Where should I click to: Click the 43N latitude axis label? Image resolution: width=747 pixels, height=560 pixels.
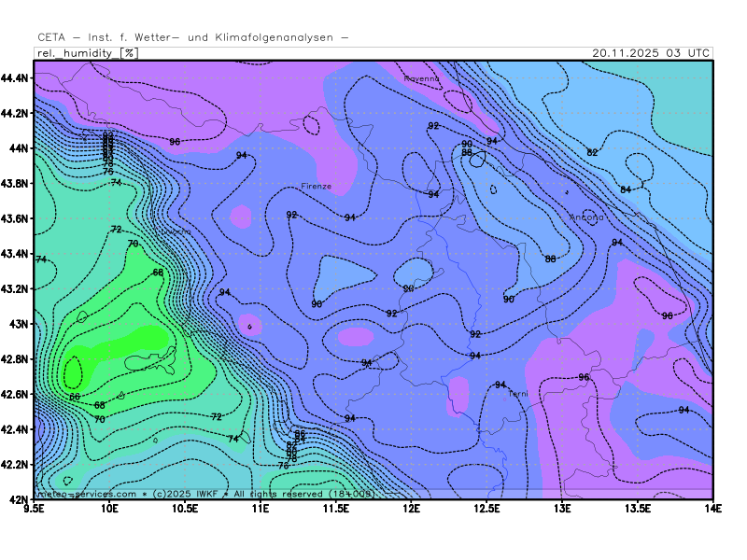[21, 324]
